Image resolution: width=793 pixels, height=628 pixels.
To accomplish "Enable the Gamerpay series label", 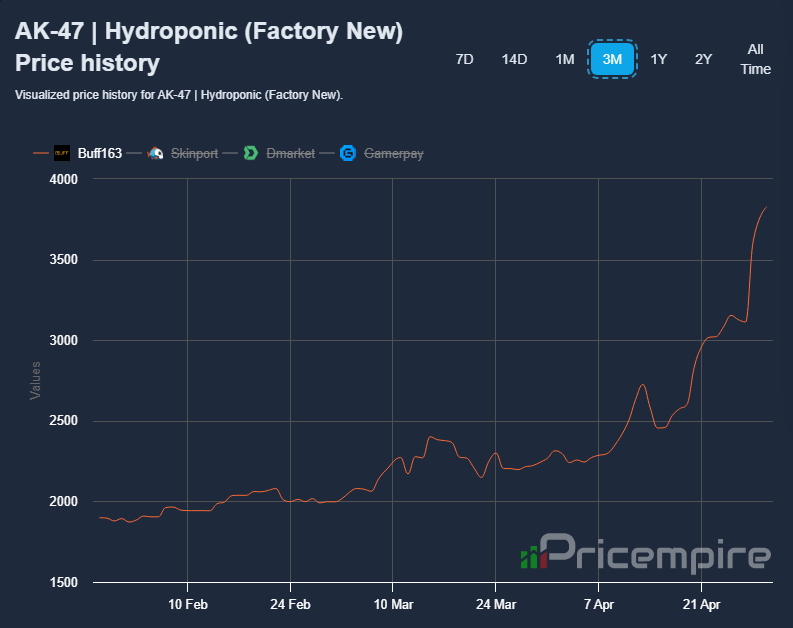I will (x=393, y=153).
